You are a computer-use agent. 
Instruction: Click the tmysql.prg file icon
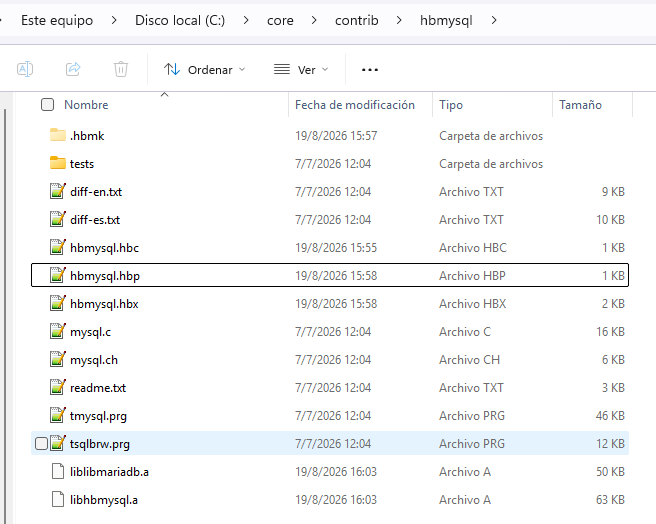click(58, 416)
